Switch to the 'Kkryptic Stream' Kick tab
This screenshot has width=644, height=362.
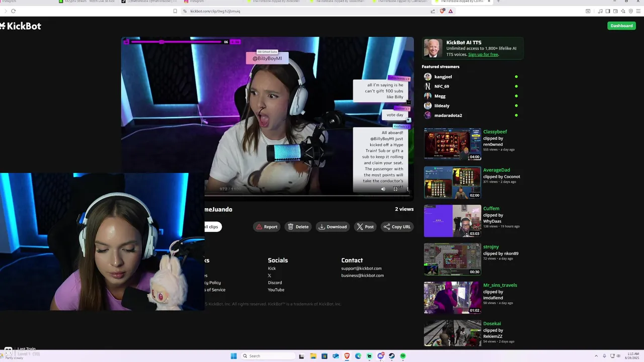88,2
